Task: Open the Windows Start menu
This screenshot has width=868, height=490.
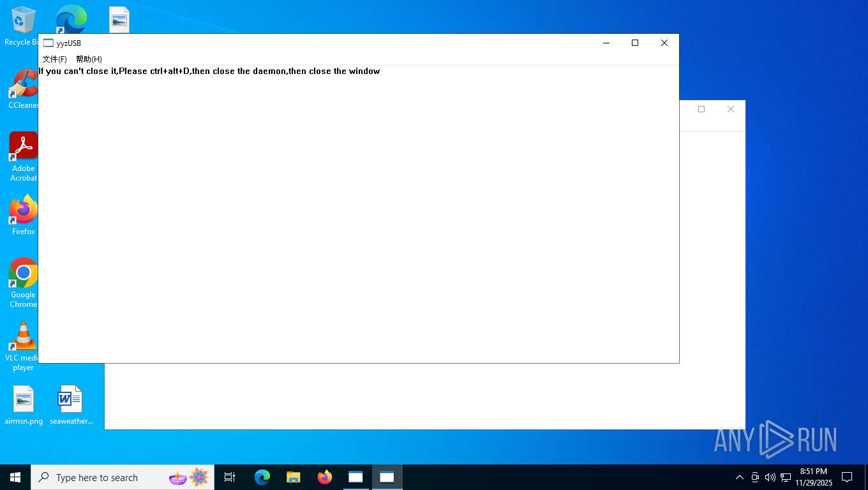Action: (15, 477)
